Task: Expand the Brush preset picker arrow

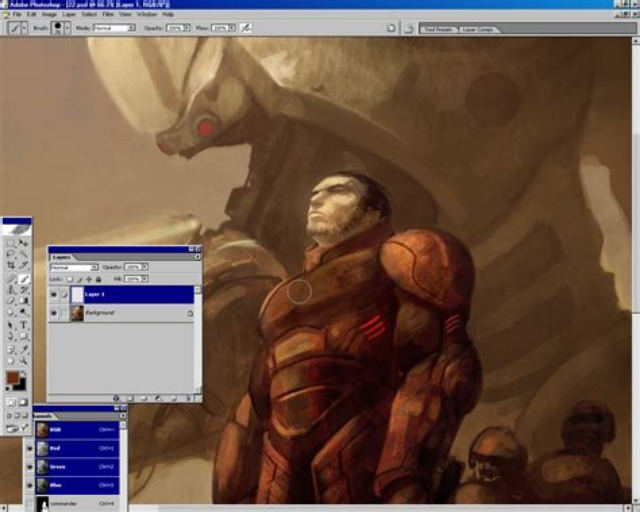Action: (x=67, y=28)
